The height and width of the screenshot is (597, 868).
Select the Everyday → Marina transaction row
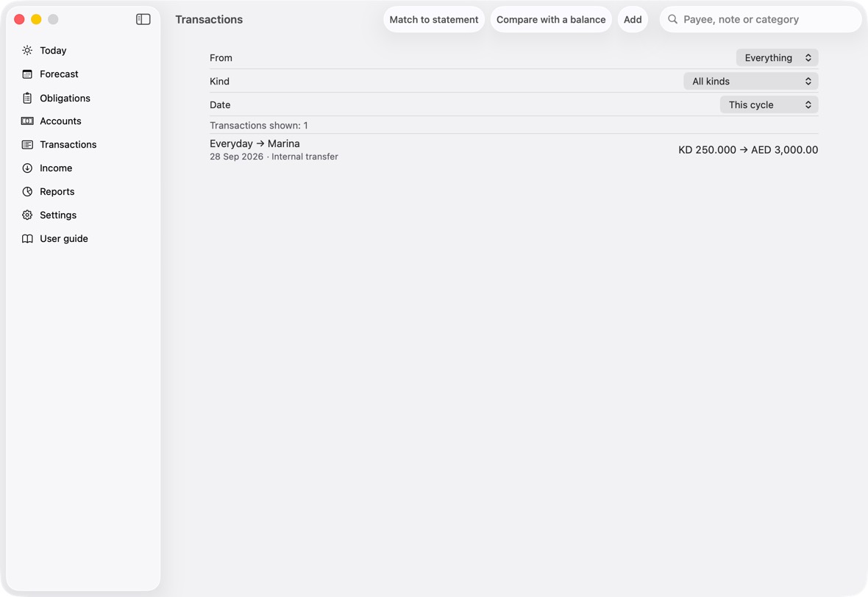[513, 149]
